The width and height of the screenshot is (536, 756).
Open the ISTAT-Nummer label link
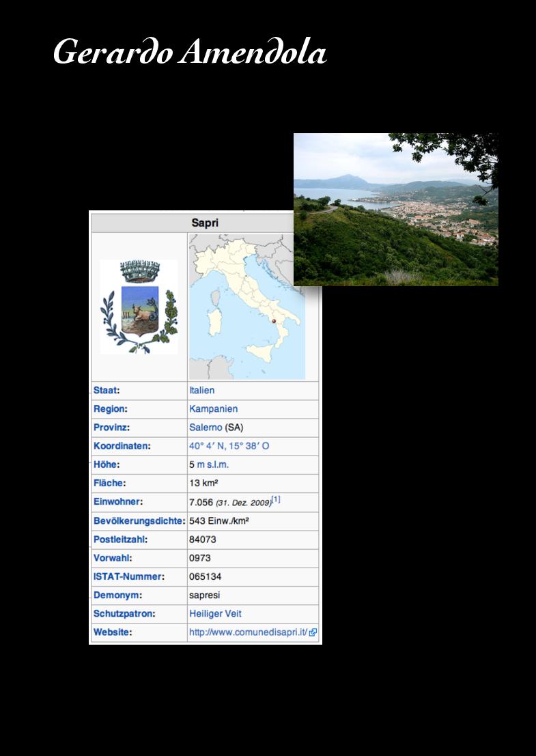[127, 576]
